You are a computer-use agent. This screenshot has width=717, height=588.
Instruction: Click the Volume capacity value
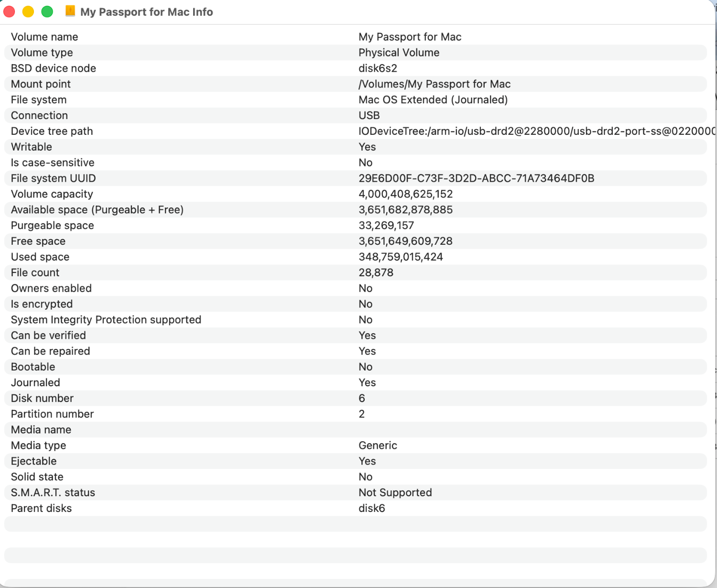click(405, 194)
